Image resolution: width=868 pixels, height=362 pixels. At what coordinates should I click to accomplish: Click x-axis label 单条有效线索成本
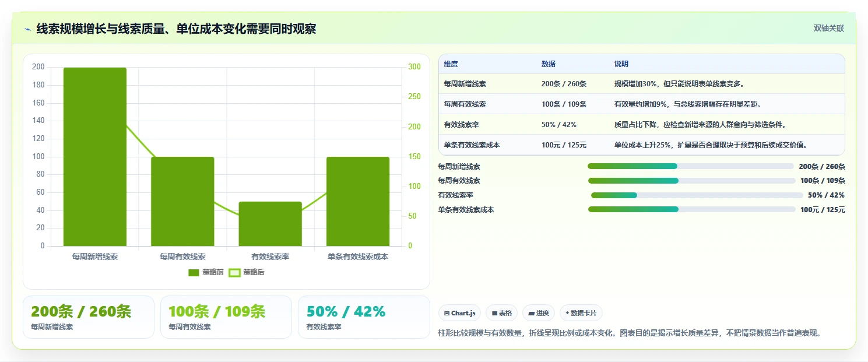coord(358,256)
